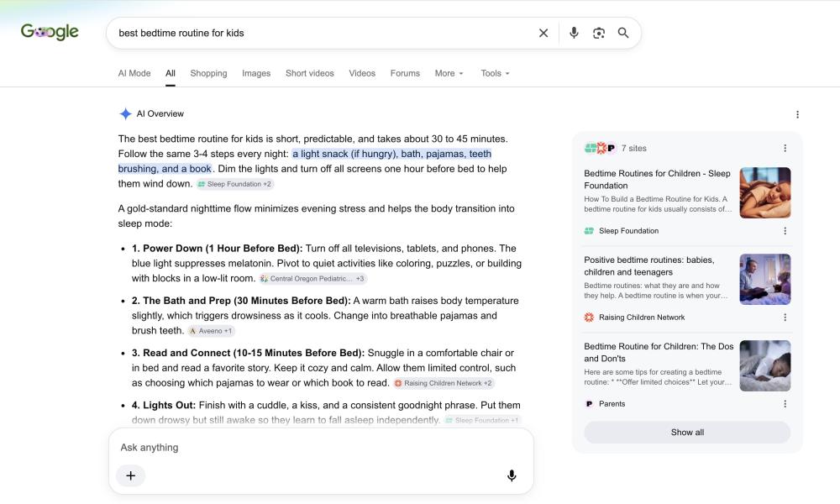
Task: Click the AI Overview sparkle icon
Action: [x=125, y=113]
